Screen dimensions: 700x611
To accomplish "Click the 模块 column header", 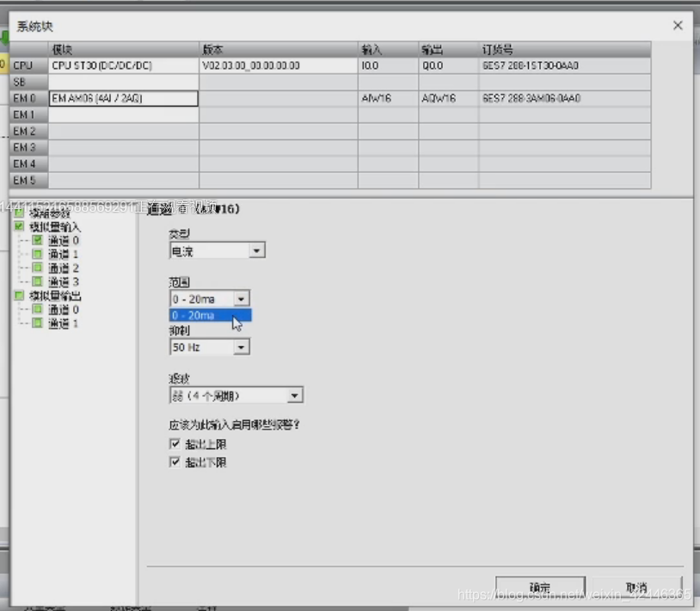I will pos(124,50).
